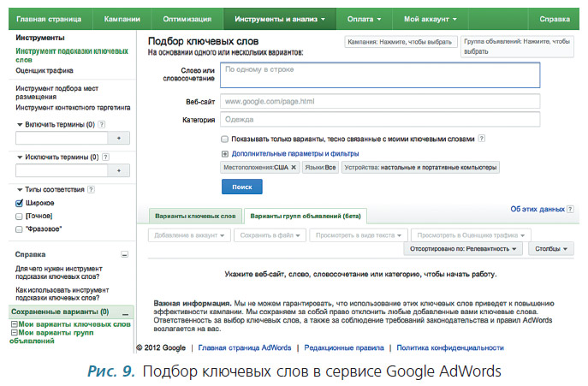
Task: Uncheck the Широкое match type checkbox
Action: (20, 203)
